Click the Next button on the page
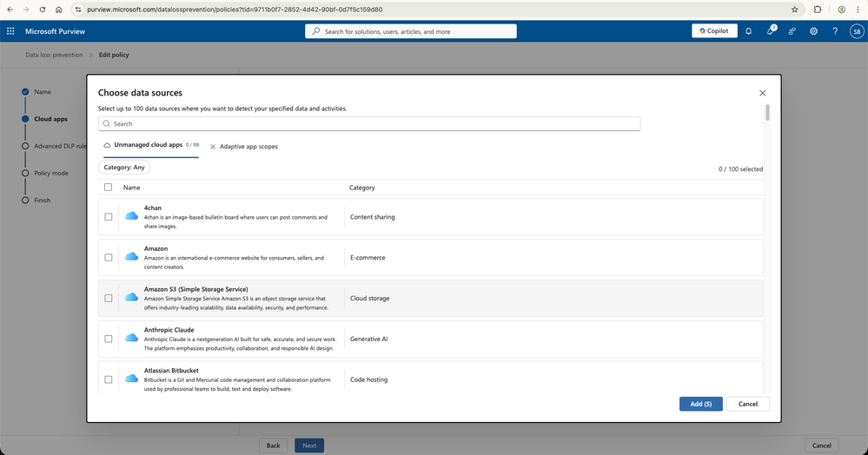 309,445
